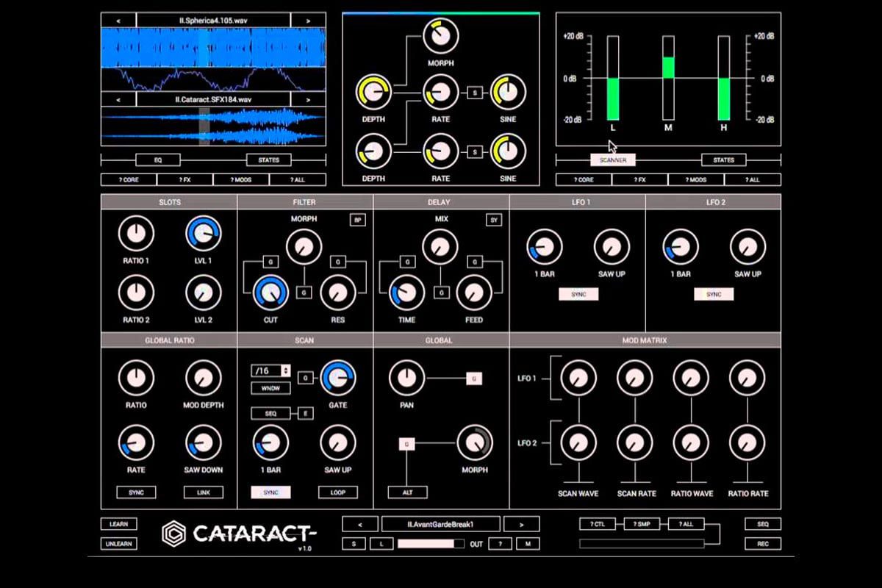Viewport: 882px width, 588px height.
Task: Load next sample after II.Cataract.SFX184.wav
Action: (308, 99)
